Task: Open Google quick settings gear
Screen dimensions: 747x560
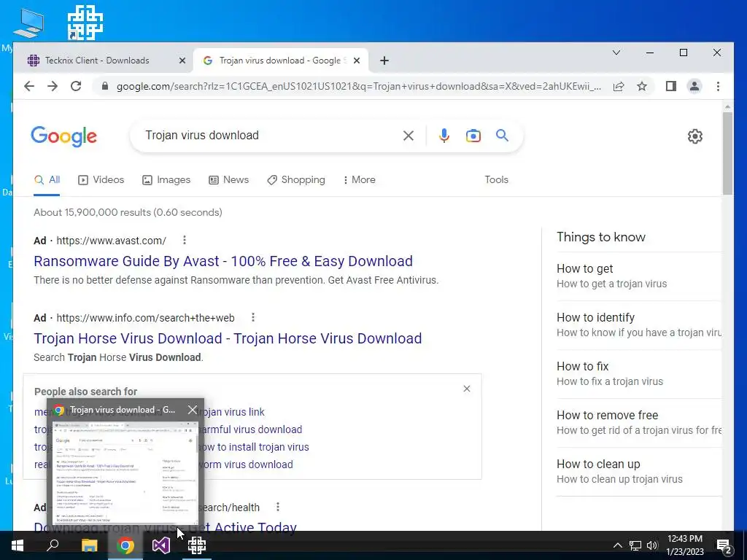Action: [x=694, y=136]
